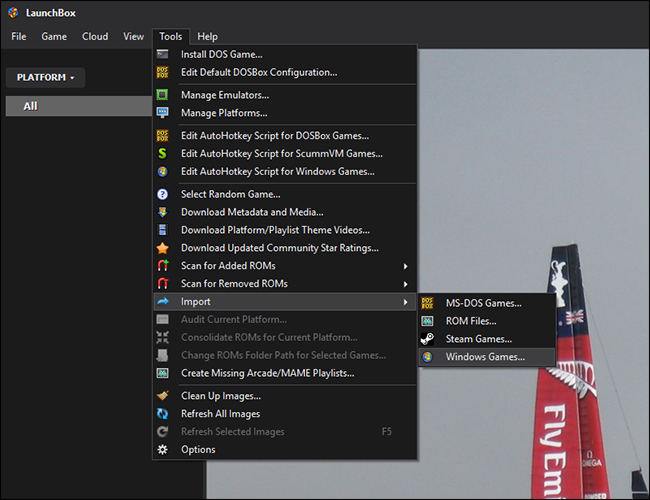Click the gear icon beside Options
650x500 pixels.
162,450
